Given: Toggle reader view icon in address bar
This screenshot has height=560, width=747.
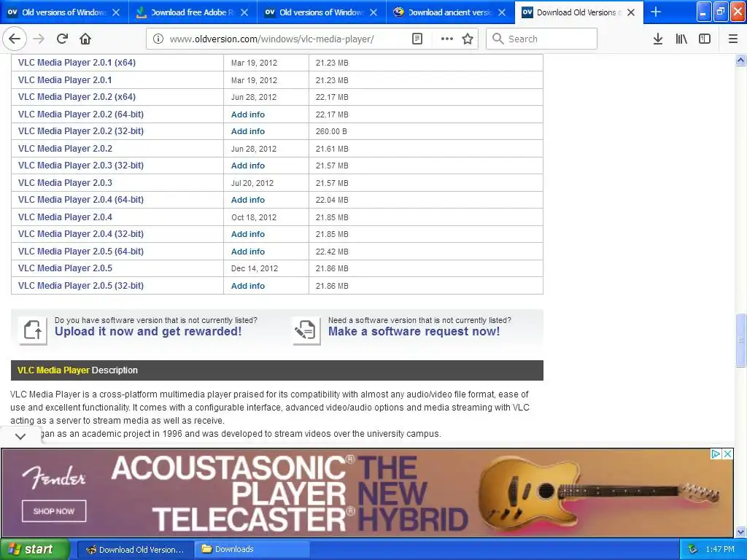Looking at the screenshot, I should [417, 39].
